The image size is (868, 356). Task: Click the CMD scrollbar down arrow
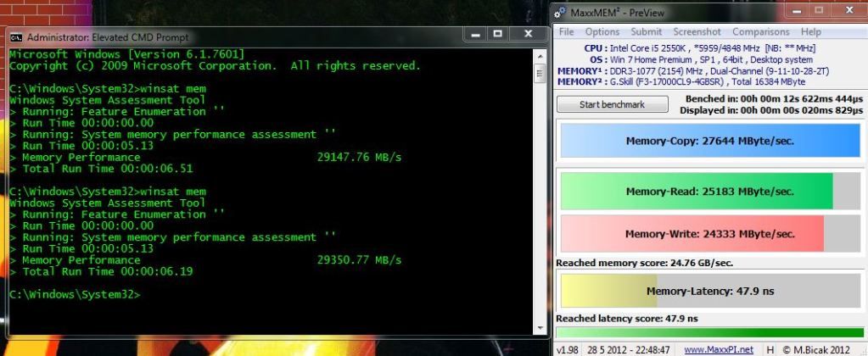[540, 327]
